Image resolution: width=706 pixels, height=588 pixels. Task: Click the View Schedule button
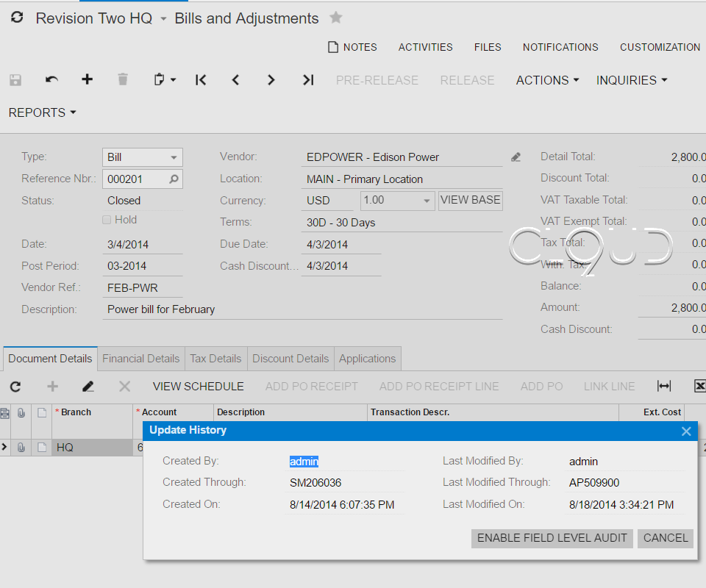tap(198, 387)
